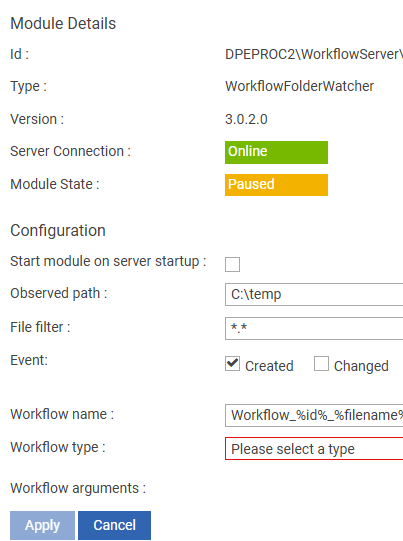The width and height of the screenshot is (403, 541).
Task: Uncheck the Created event checkbox
Action: click(x=232, y=364)
